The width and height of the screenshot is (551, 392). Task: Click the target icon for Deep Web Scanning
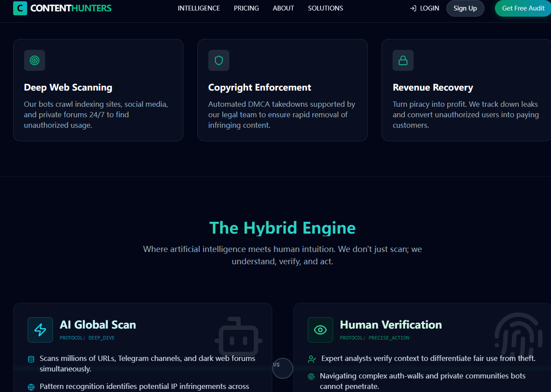[35, 60]
